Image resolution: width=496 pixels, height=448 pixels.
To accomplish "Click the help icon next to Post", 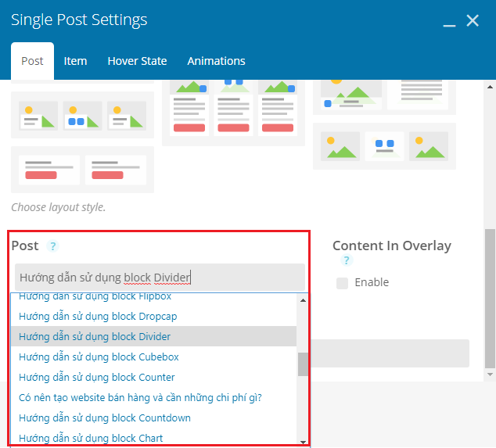I will click(x=53, y=246).
